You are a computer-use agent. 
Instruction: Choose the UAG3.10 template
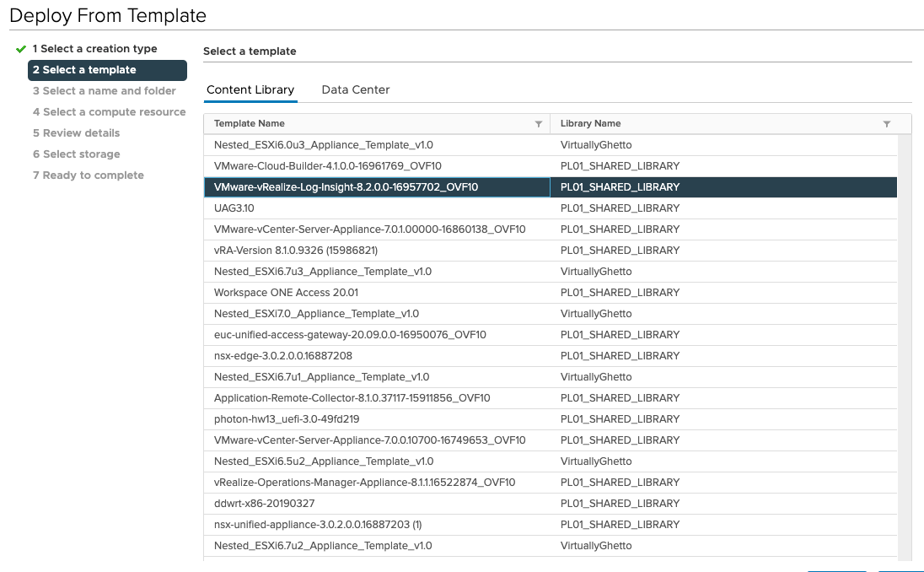[234, 208]
